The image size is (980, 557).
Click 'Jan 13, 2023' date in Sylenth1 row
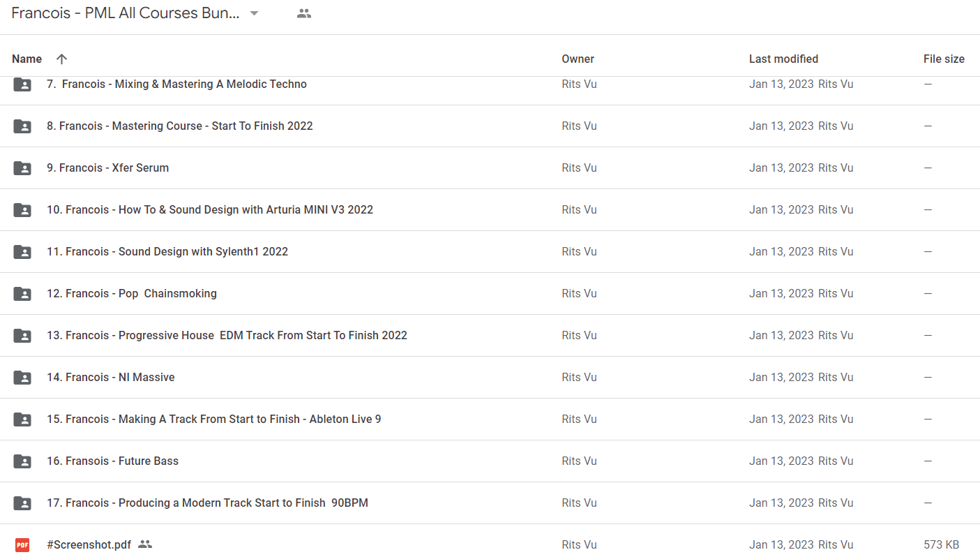(x=781, y=251)
